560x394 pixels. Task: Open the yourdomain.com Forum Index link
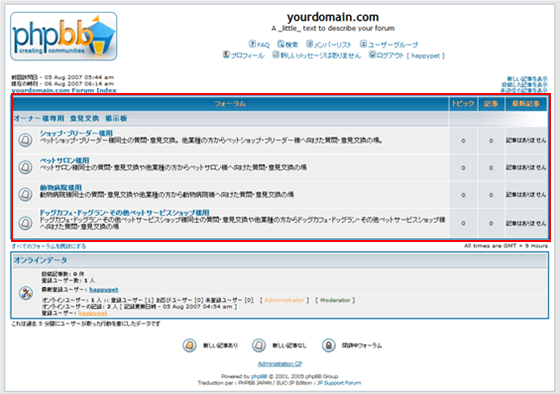point(64,90)
